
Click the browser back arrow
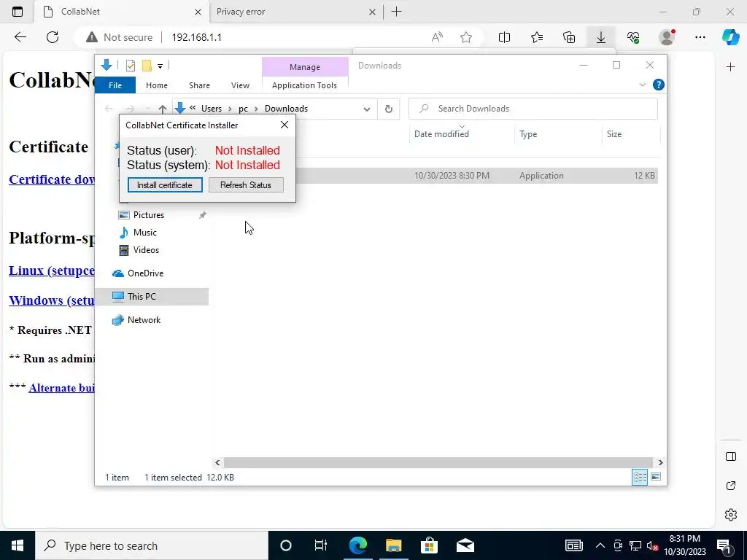20,37
